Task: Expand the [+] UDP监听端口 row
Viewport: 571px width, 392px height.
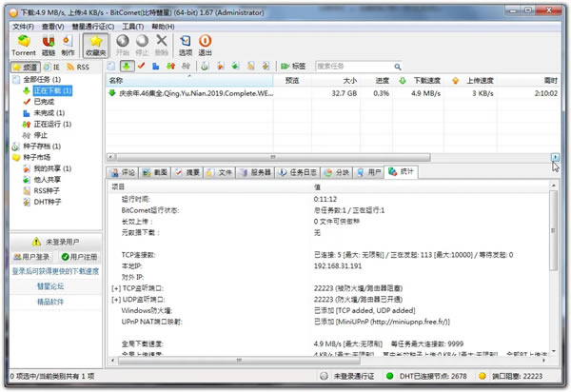Action: click(116, 300)
